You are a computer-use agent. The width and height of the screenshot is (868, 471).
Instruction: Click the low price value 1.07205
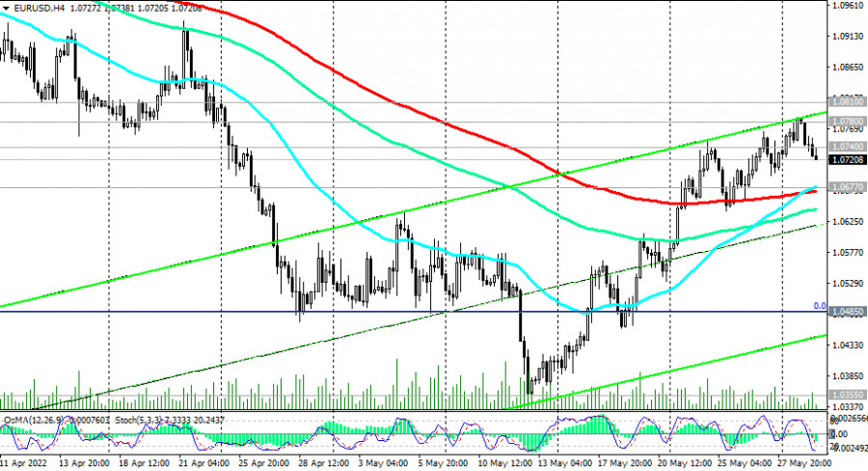tap(152, 9)
